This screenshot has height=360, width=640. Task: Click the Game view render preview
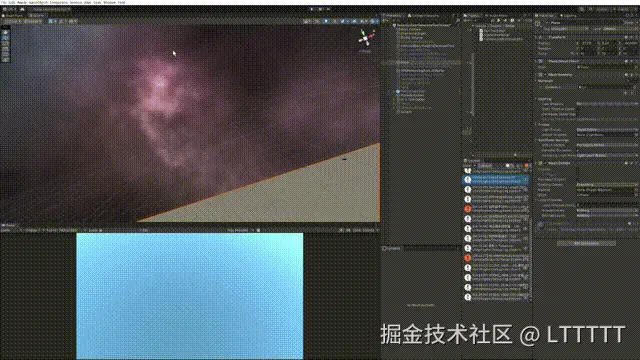click(190, 296)
